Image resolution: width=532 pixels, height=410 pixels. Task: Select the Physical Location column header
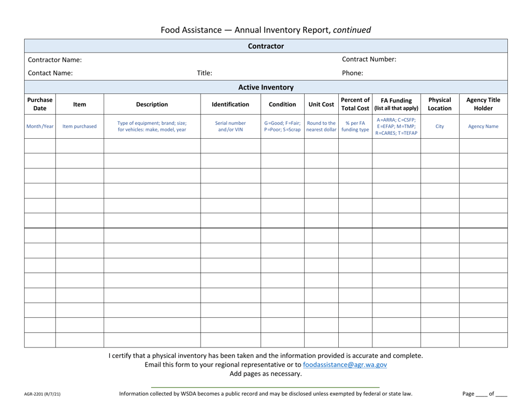coord(439,104)
